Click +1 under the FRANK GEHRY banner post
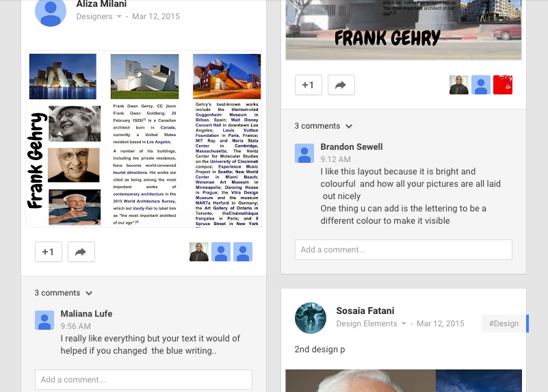The height and width of the screenshot is (392, 548). [x=309, y=85]
